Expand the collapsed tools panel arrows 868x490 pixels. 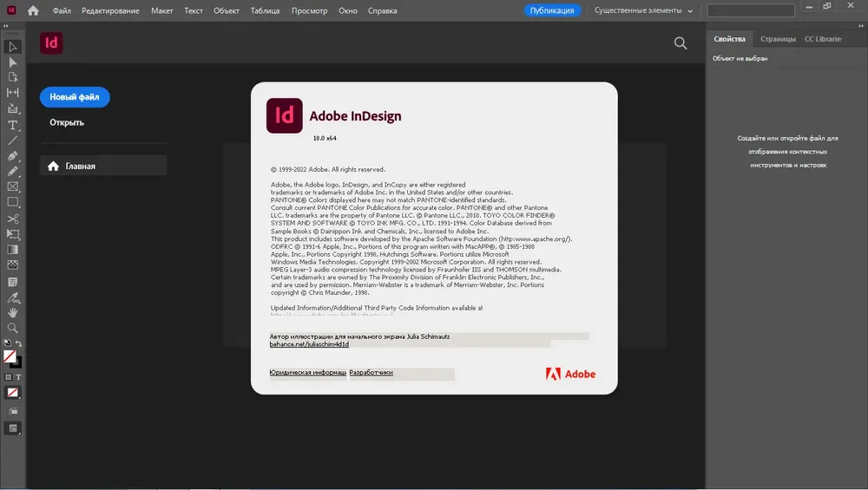click(x=6, y=26)
